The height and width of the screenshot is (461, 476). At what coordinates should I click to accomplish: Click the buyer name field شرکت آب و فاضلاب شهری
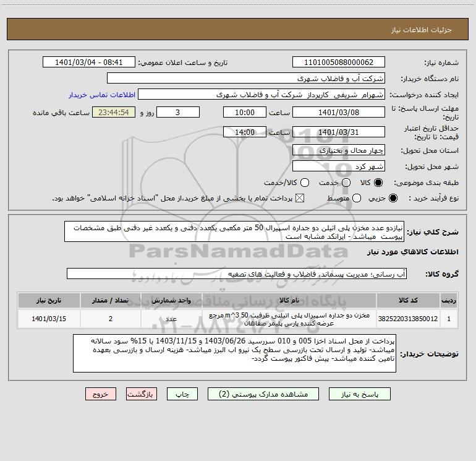point(246,78)
